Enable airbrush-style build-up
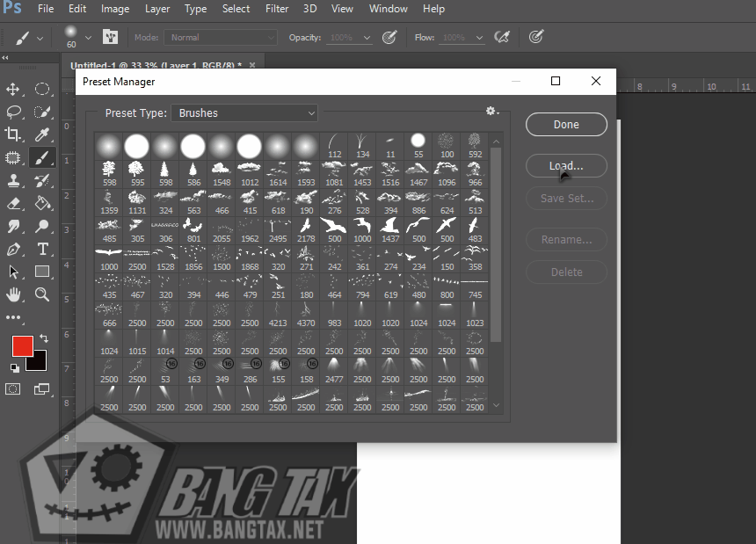Image resolution: width=756 pixels, height=544 pixels. pyautogui.click(x=502, y=37)
